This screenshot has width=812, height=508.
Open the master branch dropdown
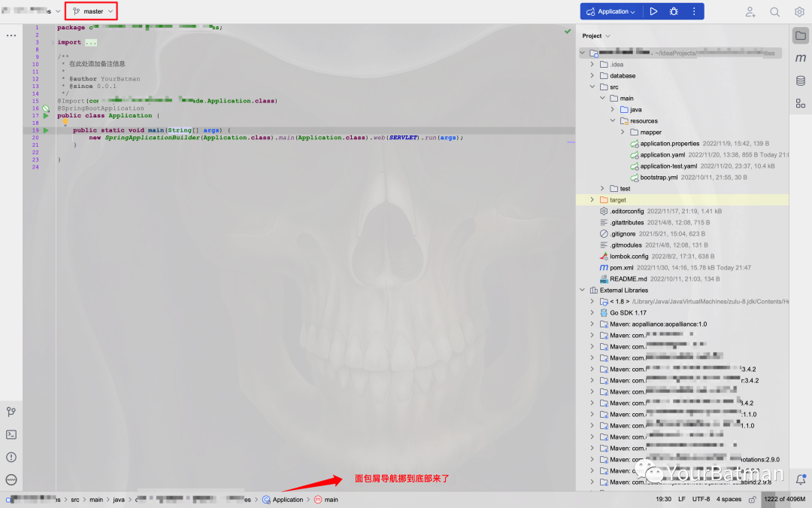[92, 11]
